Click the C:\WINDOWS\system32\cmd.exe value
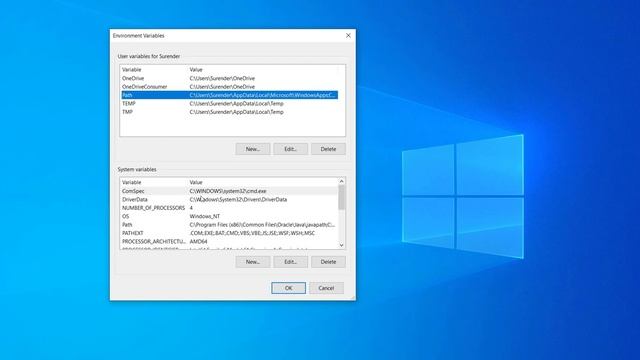 [228, 191]
